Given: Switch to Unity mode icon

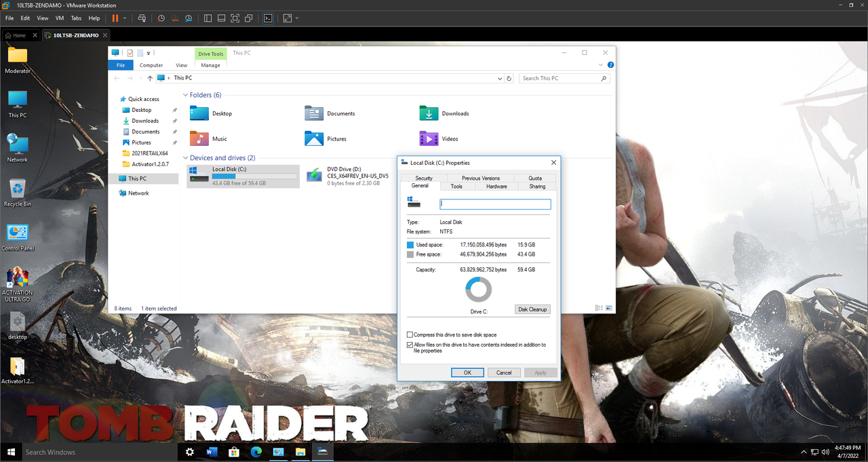Looking at the screenshot, I should tap(249, 18).
